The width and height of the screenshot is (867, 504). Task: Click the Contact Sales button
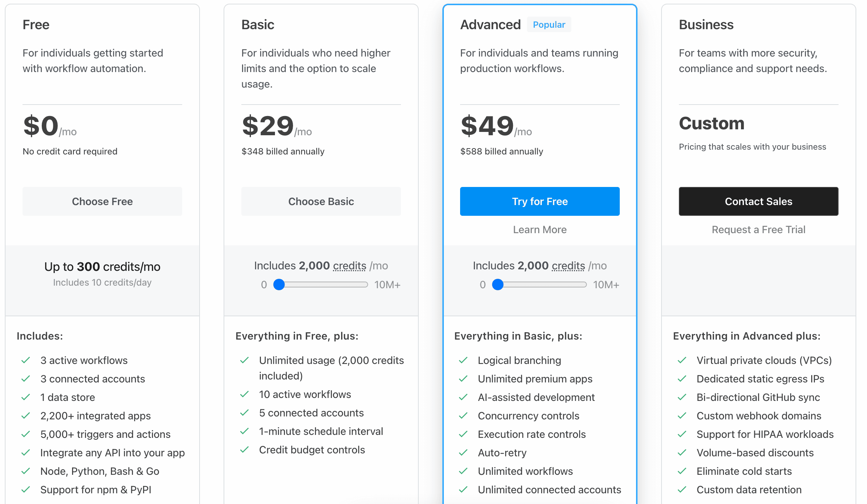click(x=758, y=201)
